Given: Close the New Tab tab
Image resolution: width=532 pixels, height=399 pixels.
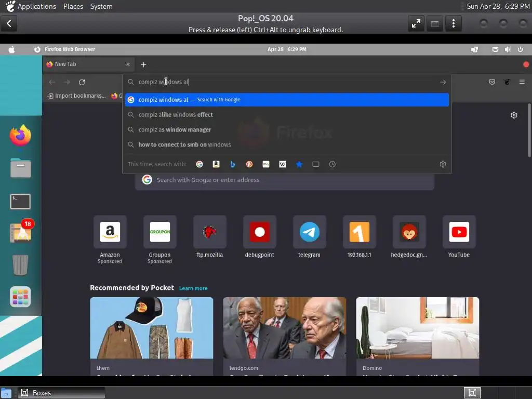Looking at the screenshot, I should point(128,64).
